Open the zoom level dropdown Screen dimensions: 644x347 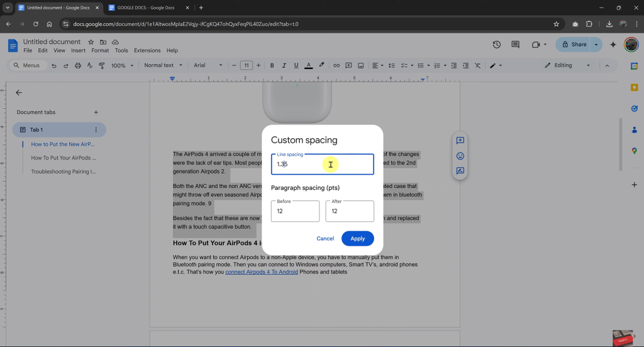point(123,66)
